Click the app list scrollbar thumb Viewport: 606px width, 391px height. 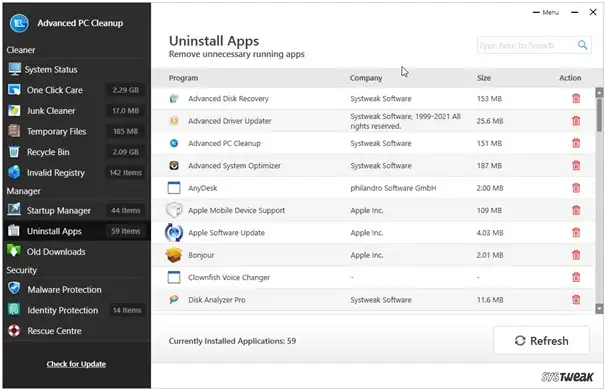tap(599, 115)
